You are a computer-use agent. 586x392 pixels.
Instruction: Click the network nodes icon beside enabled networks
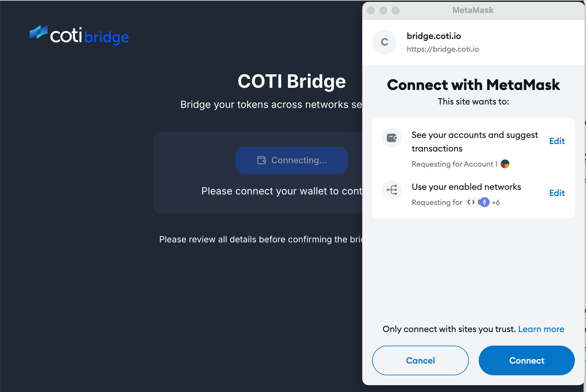tap(392, 190)
